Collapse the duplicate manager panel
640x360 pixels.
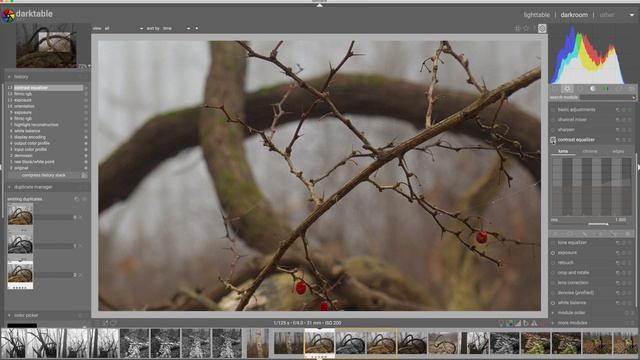pyautogui.click(x=9, y=187)
